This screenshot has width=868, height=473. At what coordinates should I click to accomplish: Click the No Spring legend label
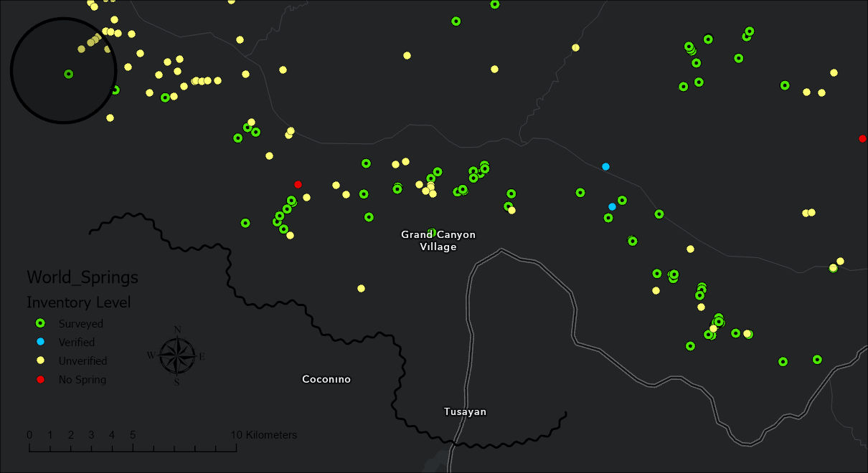(x=82, y=380)
